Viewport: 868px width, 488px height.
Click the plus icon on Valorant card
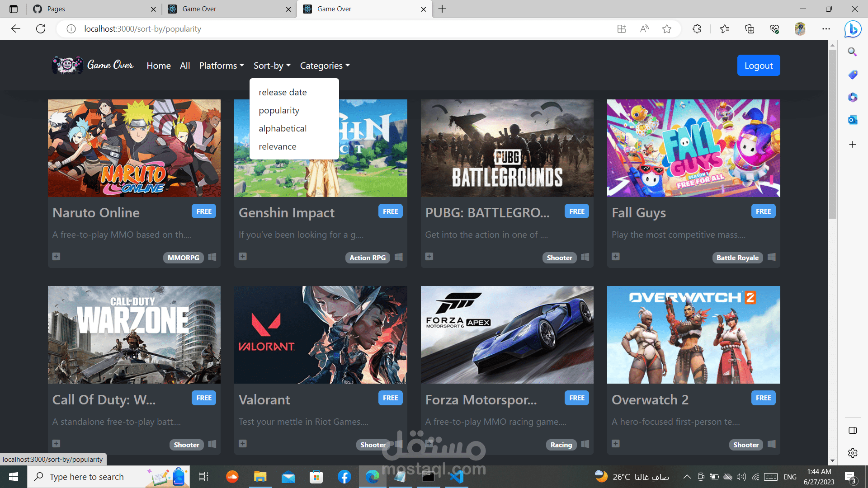click(243, 444)
